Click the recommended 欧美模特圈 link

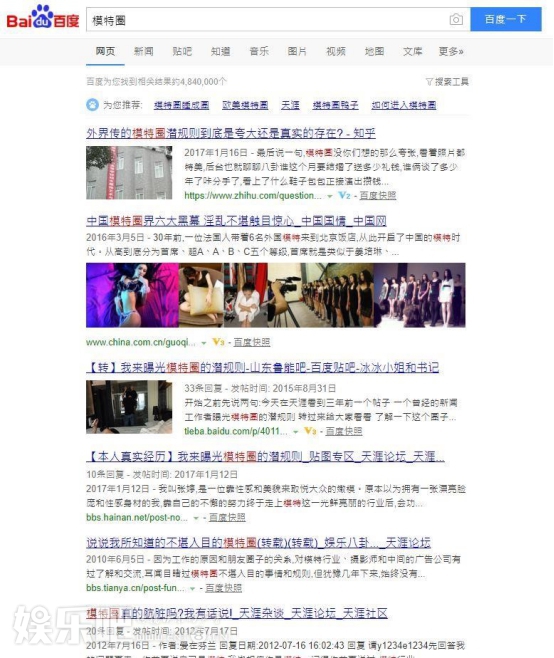pos(245,105)
